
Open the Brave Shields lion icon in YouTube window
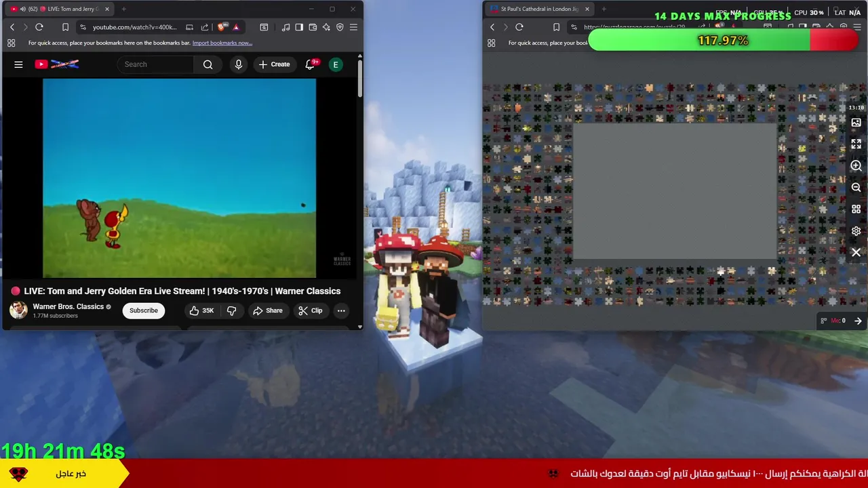coord(222,27)
